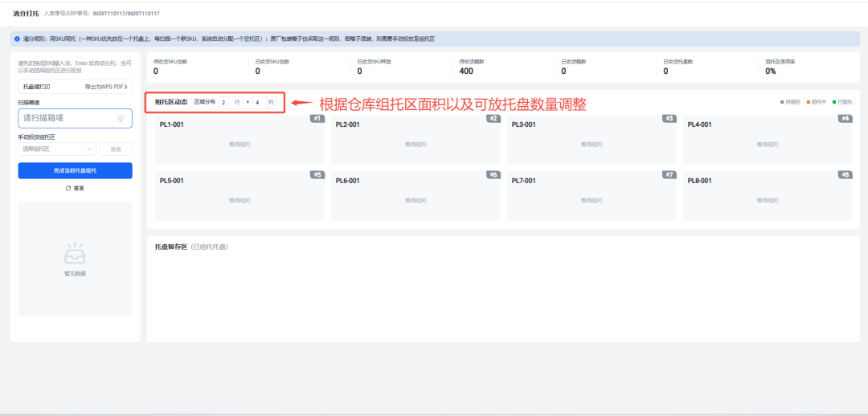
Task: Click the orange 组托中 legend square
Action: [x=808, y=102]
